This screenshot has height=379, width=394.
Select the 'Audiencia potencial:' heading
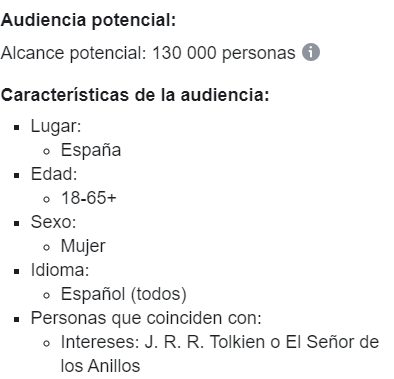click(x=88, y=20)
